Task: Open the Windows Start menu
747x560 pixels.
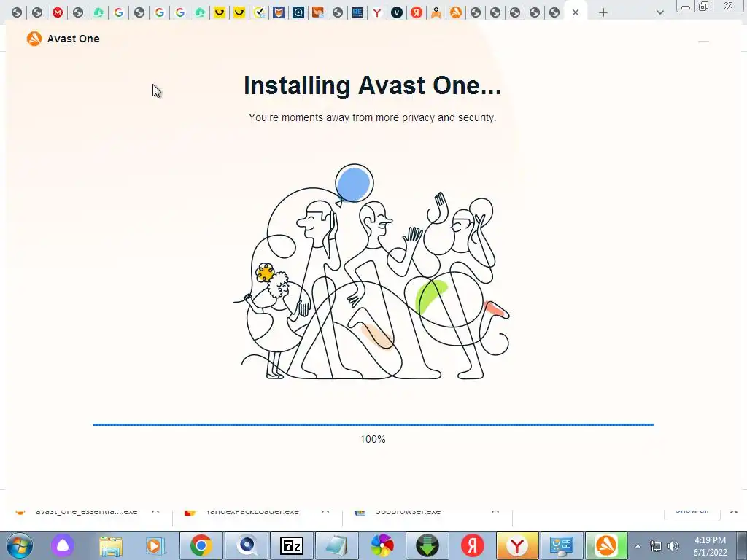Action: [19, 545]
